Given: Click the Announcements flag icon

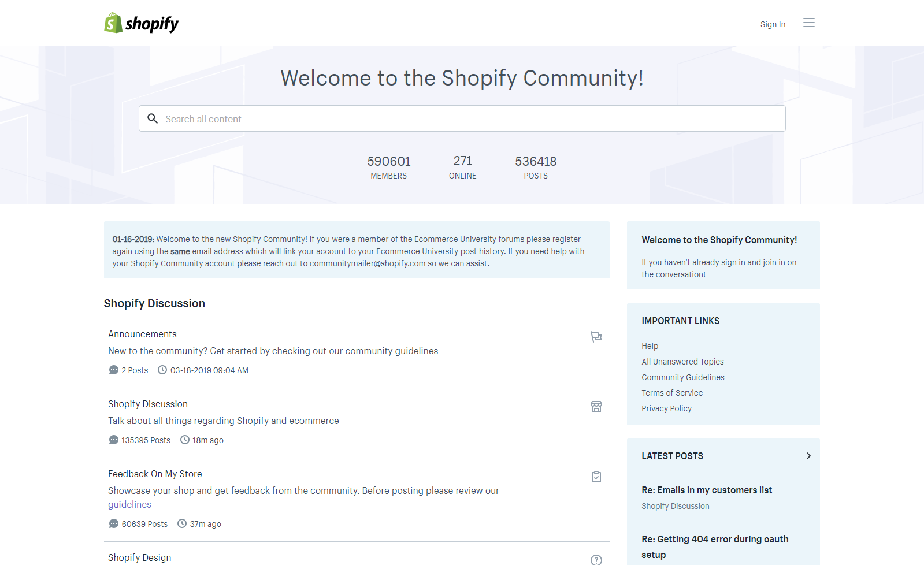Looking at the screenshot, I should [596, 337].
